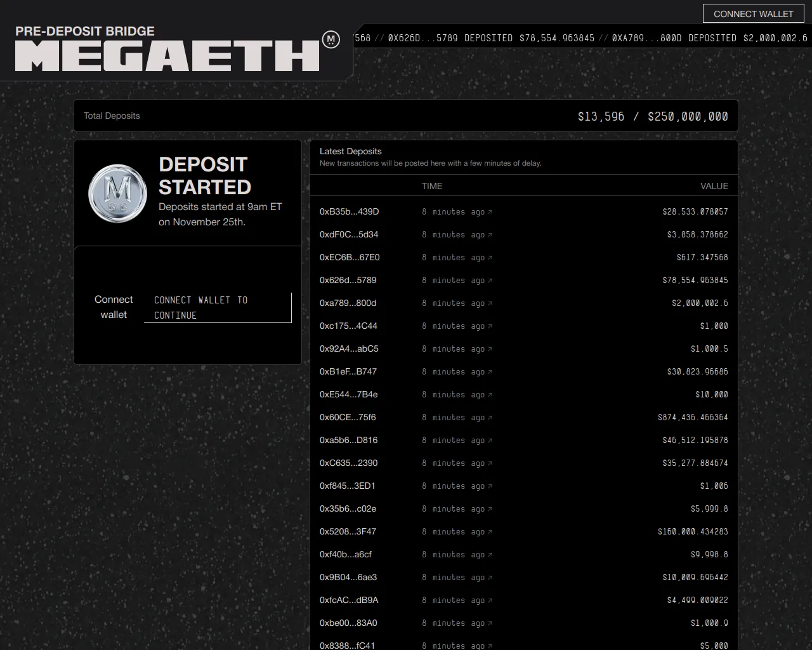812x650 pixels.
Task: Click the $28,533.078057 deposit value
Action: pyautogui.click(x=695, y=211)
